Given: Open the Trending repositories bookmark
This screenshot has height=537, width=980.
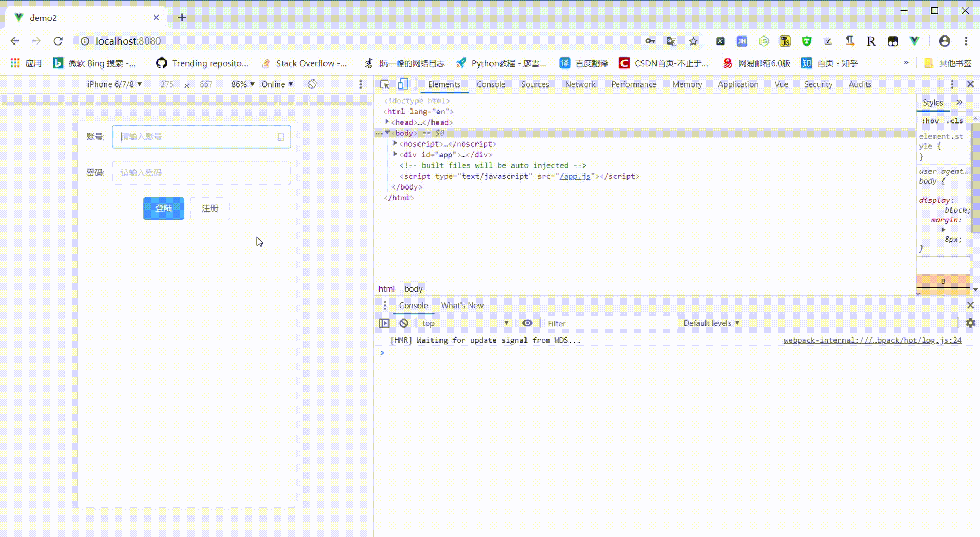Looking at the screenshot, I should (203, 63).
